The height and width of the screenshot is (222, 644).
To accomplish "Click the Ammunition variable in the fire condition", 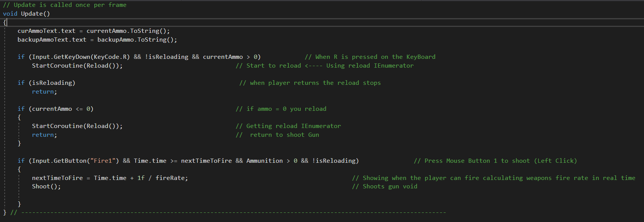I will (264, 161).
